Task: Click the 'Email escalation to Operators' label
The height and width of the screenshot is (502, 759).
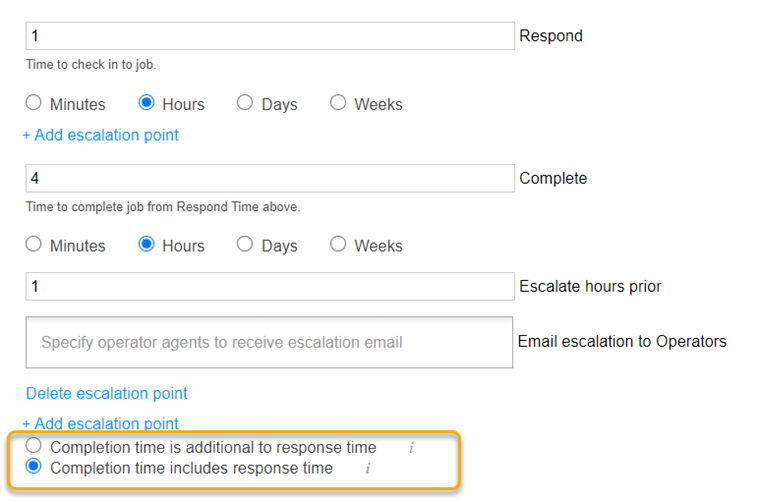Action: (x=622, y=342)
